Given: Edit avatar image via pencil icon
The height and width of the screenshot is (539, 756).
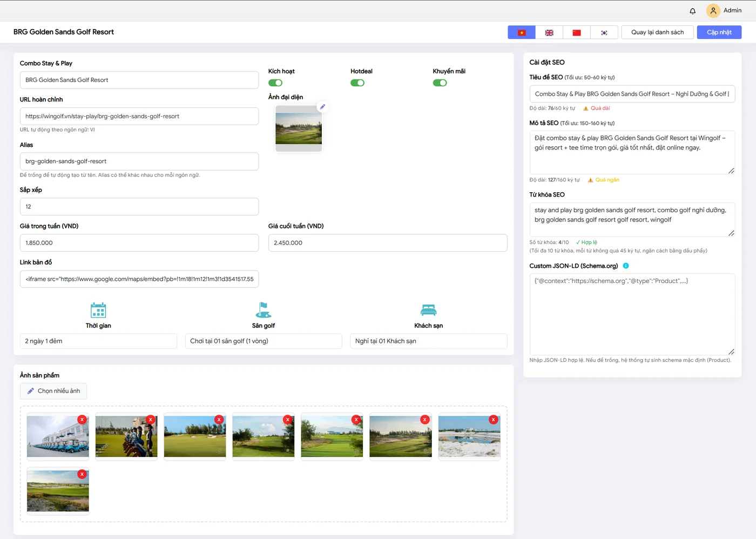Looking at the screenshot, I should [322, 106].
